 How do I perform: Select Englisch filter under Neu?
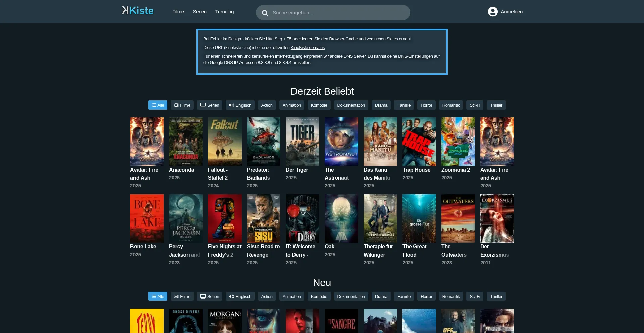(240, 296)
